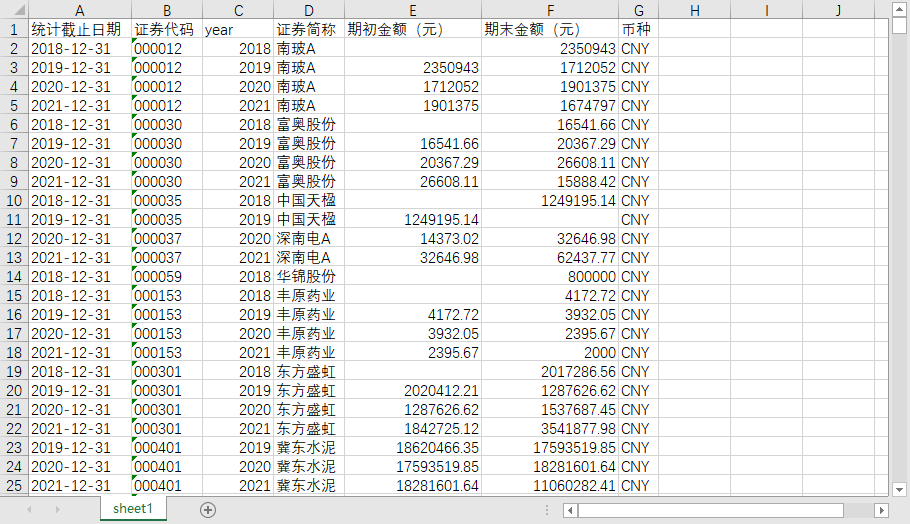Image resolution: width=910 pixels, height=524 pixels.
Task: Add a new sheet with plus button
Action: point(208,510)
